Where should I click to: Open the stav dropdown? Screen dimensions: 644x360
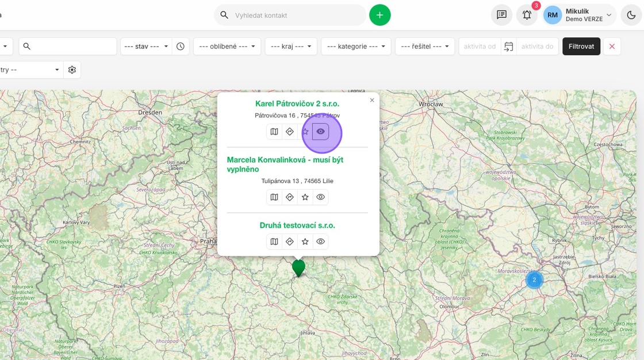coord(146,47)
